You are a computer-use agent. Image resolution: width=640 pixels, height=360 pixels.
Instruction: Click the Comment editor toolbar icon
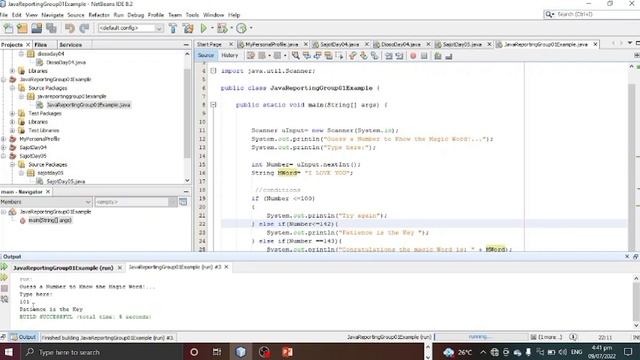[438, 56]
